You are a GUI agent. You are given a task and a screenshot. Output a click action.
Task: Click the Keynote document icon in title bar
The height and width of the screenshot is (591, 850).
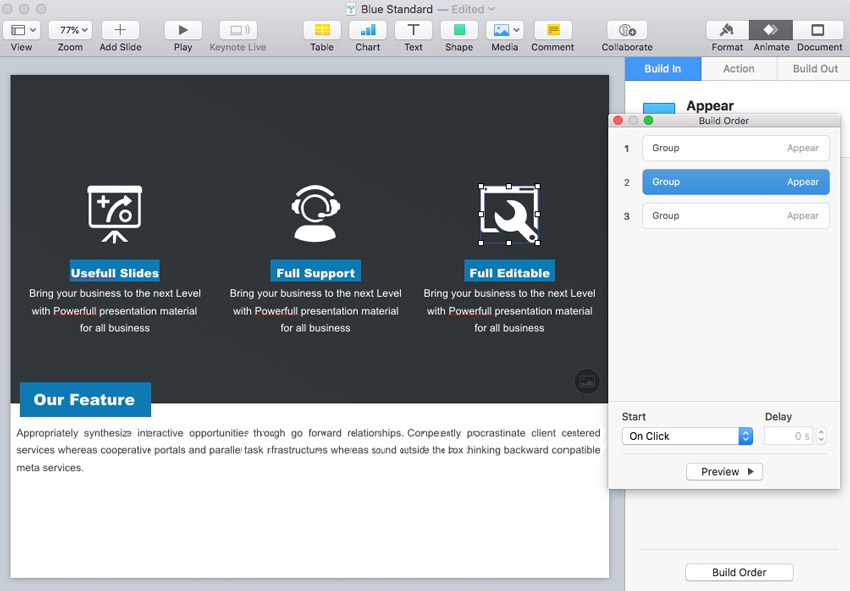(351, 9)
